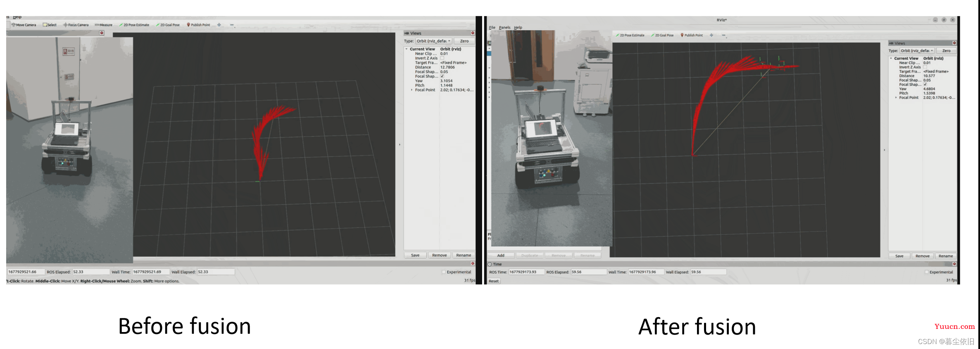Select Move Camera tool in left RViz window

[24, 25]
